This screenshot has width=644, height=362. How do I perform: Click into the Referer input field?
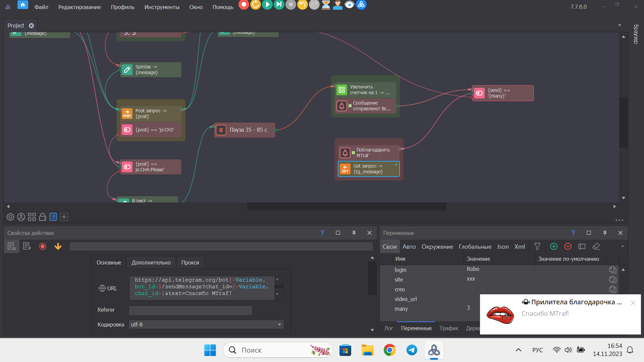tap(190, 310)
